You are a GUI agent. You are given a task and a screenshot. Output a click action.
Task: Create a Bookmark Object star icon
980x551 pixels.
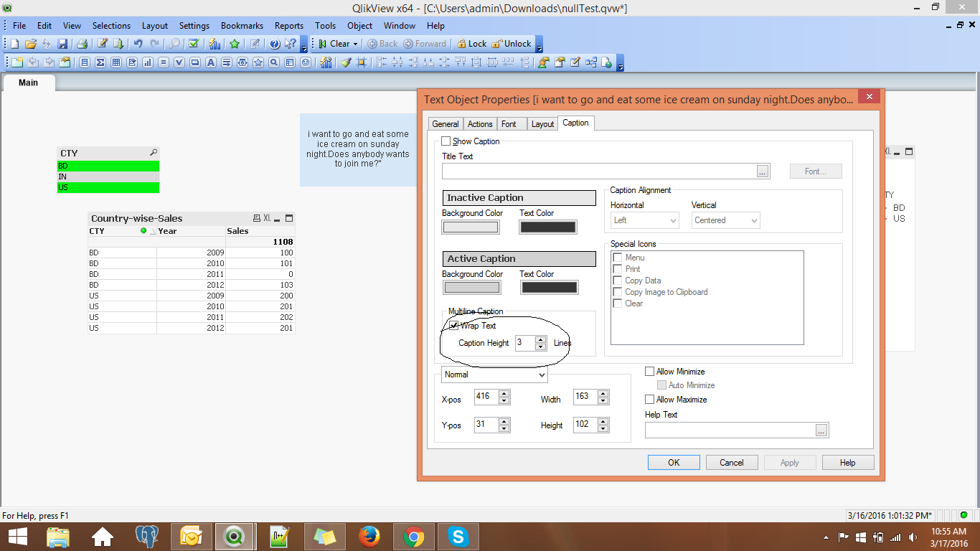pyautogui.click(x=258, y=62)
